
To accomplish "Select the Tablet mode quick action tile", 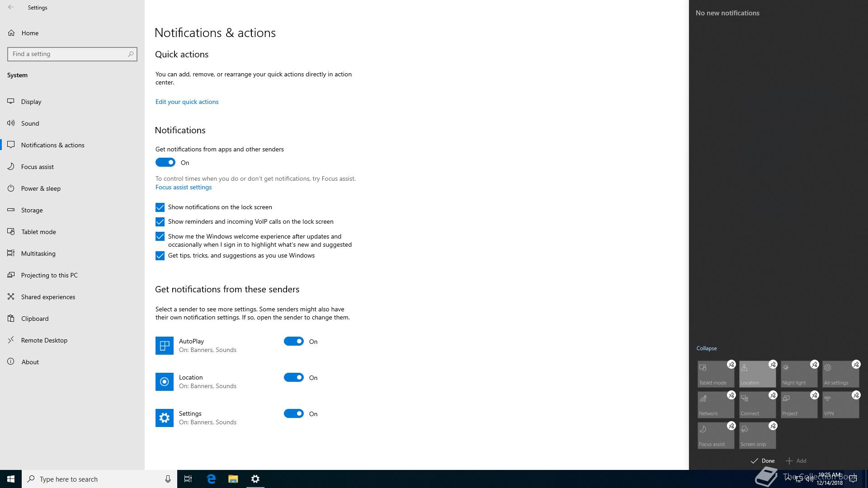I will pos(716,374).
